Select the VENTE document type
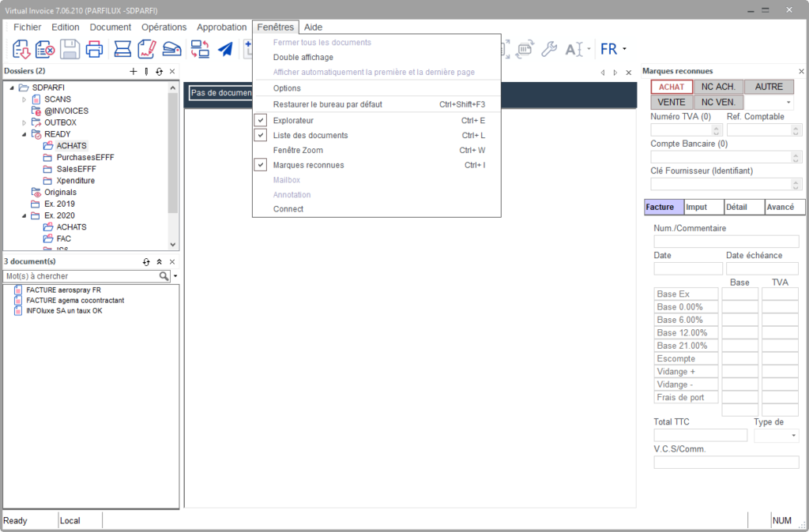The height and width of the screenshot is (532, 809). 672,102
